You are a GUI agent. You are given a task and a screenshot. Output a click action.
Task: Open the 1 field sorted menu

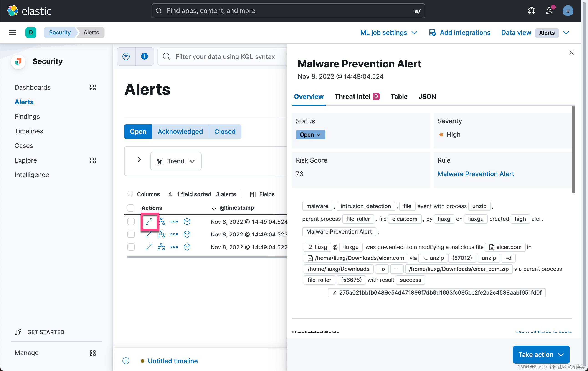tap(190, 194)
